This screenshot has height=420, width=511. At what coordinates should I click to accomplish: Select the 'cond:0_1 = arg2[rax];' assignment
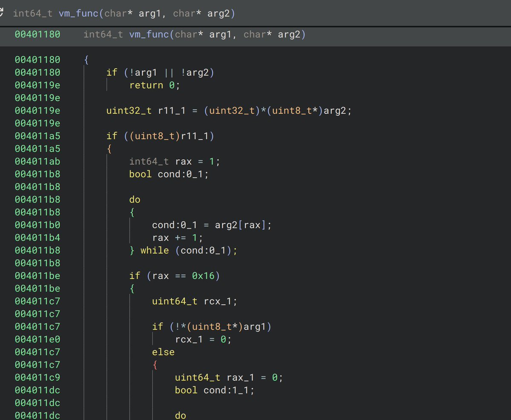[x=212, y=225]
